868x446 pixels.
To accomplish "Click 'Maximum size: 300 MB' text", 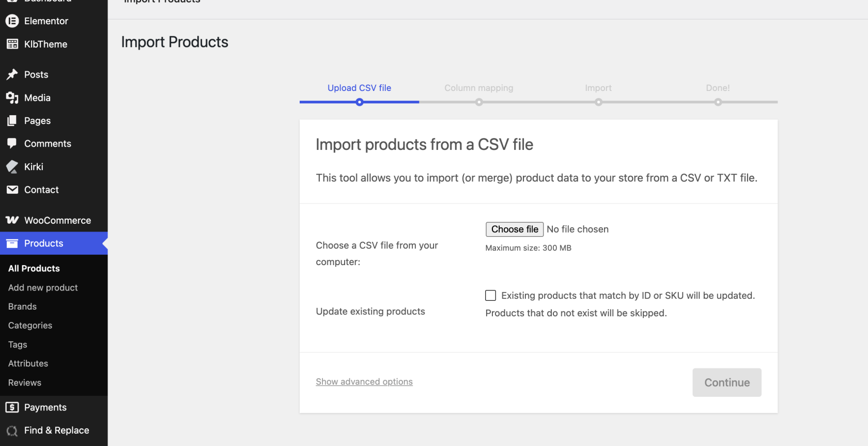I will (x=528, y=248).
